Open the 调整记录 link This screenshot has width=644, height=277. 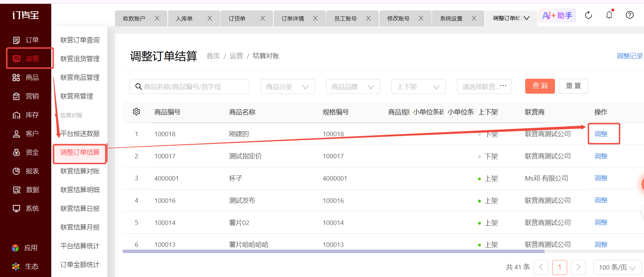pyautogui.click(x=629, y=56)
